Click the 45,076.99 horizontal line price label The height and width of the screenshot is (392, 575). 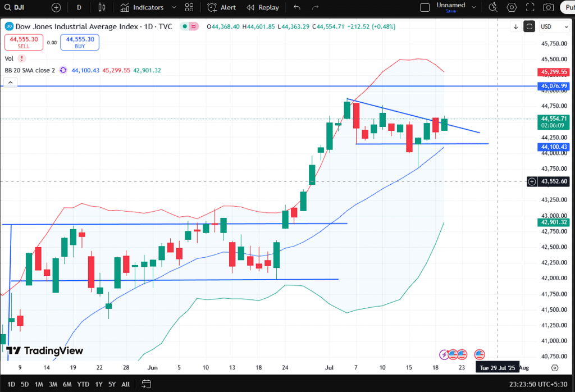click(x=553, y=86)
